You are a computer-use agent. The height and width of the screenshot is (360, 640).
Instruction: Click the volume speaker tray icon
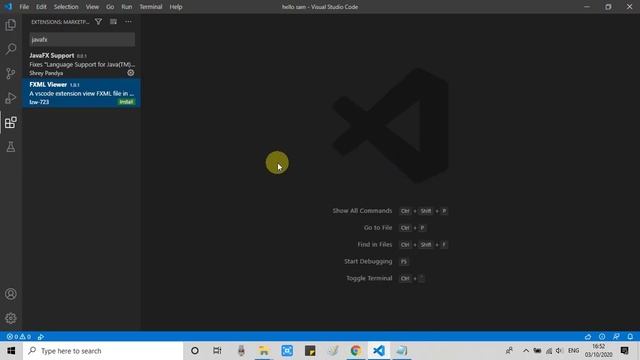coord(560,351)
